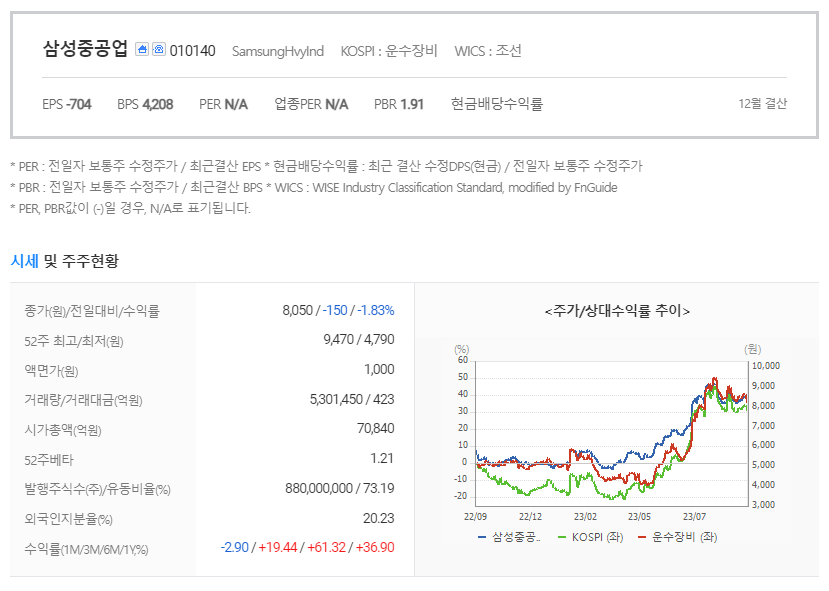This screenshot has width=829, height=591.
Task: Click the telephone icon next to 삼성중공업
Action: [x=159, y=49]
